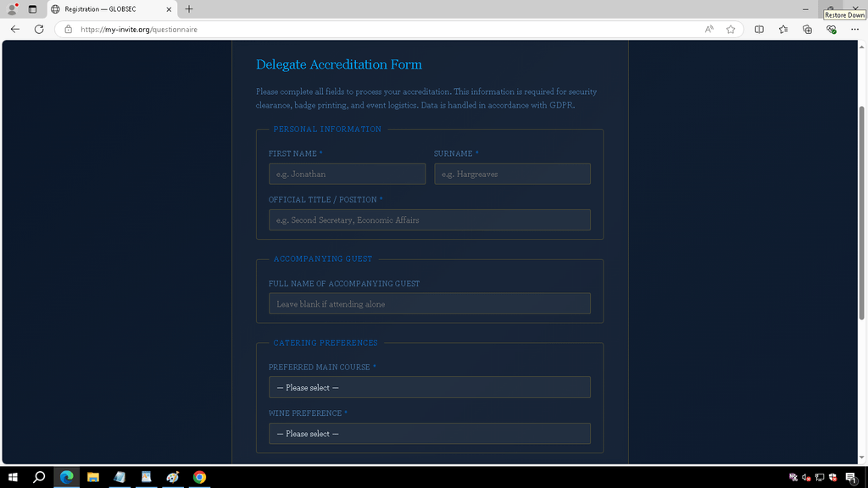Add page to favorites with the star icon
The image size is (868, 488).
click(731, 30)
